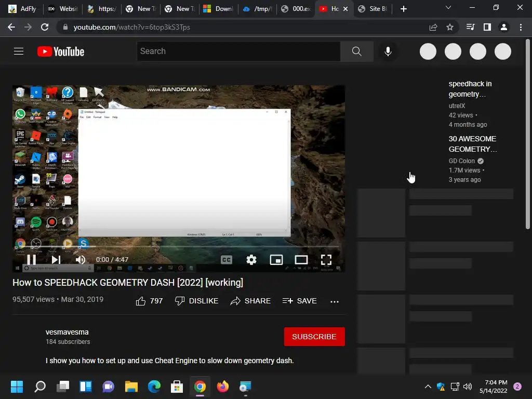Switch to Downl tab
The image size is (532, 399).
pos(219,9)
